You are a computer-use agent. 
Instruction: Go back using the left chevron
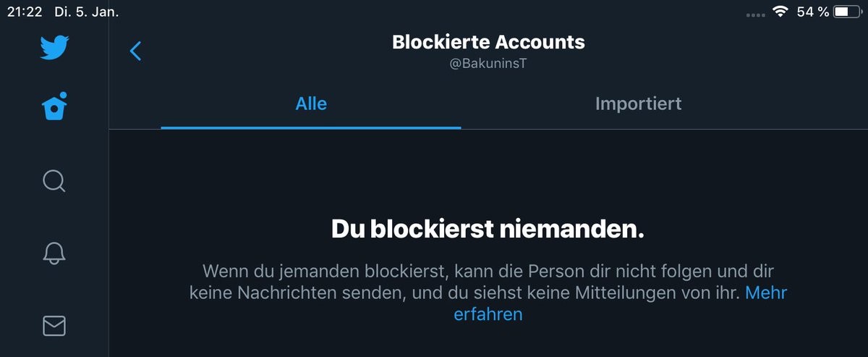pos(135,51)
